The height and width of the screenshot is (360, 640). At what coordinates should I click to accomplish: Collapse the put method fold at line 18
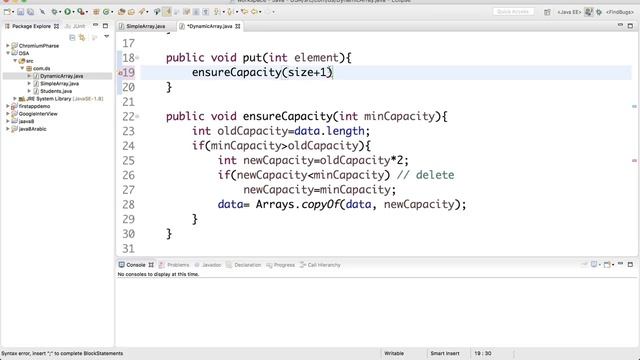click(x=138, y=58)
